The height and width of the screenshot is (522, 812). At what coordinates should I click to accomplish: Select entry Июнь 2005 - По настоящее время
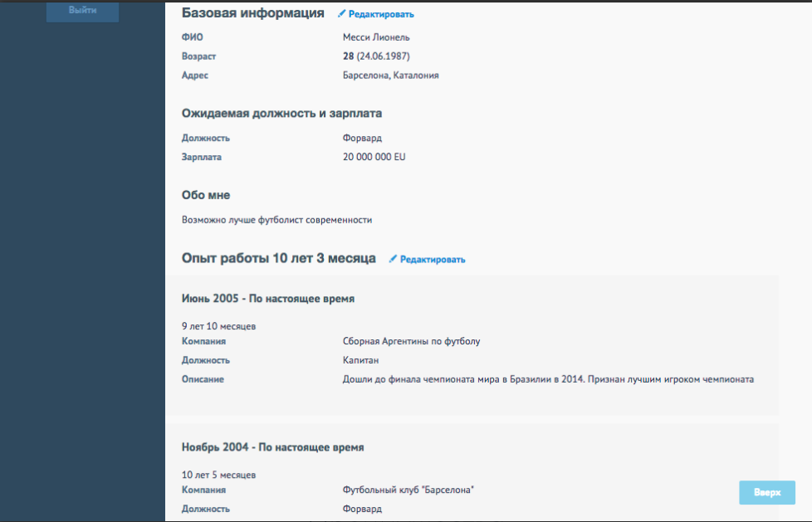pyautogui.click(x=267, y=298)
